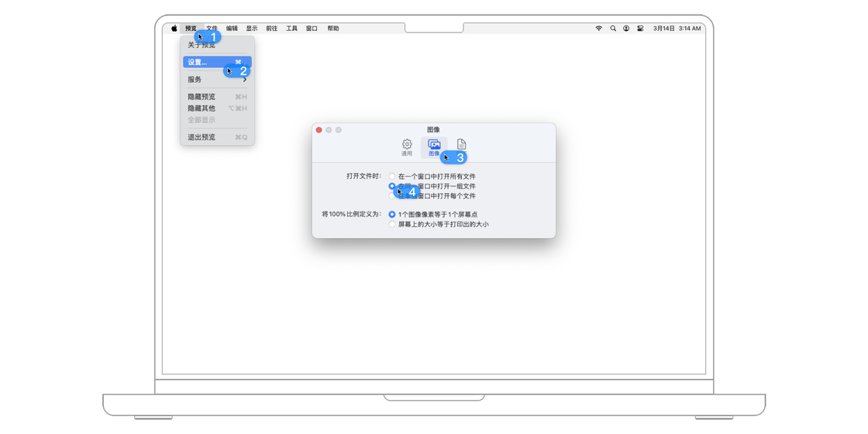Click 隐藏其他 menu entry
The image size is (868, 434).
coord(201,108)
